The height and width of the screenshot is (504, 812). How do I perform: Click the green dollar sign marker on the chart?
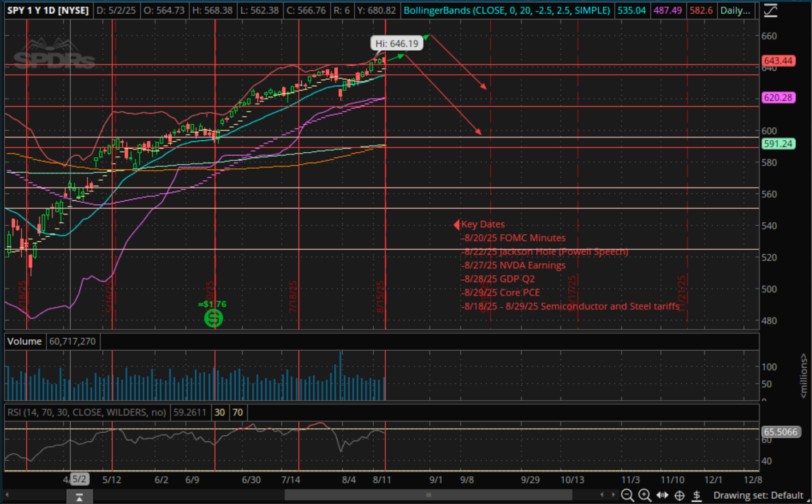(213, 318)
